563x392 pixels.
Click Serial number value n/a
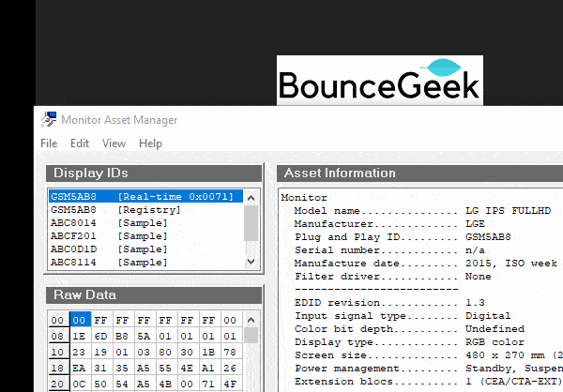point(475,250)
